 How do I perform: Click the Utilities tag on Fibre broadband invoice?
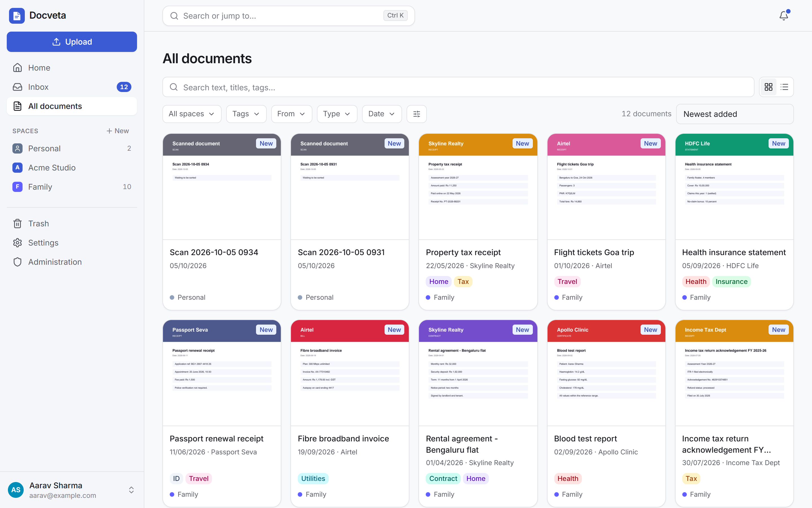pyautogui.click(x=313, y=478)
